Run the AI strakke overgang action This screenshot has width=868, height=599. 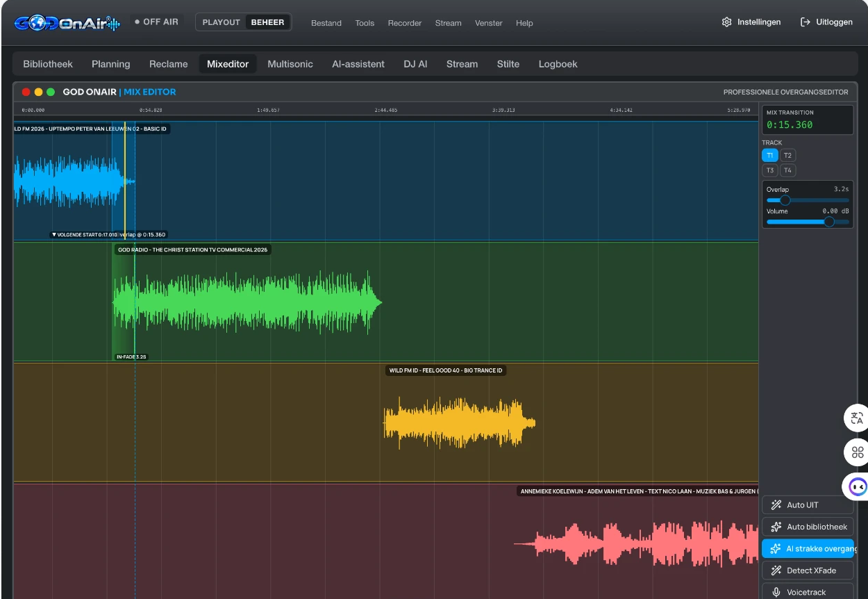(x=808, y=549)
